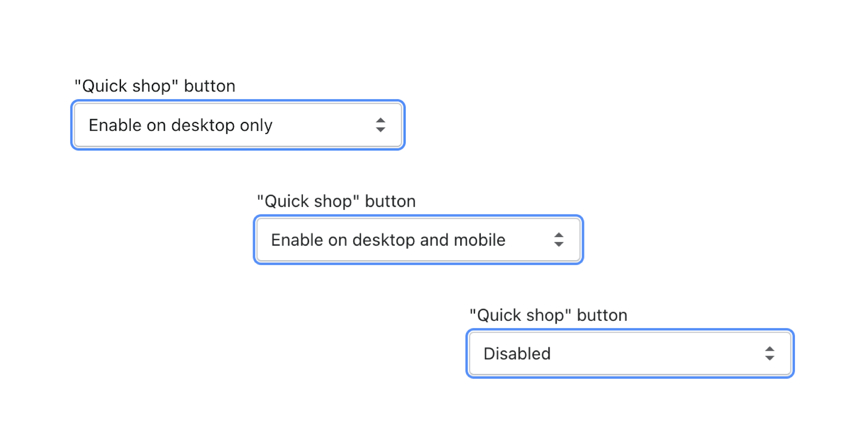Click the up/down arrows icon beside "Enable on desktop and mobile"
Screen dimensions: 868x448
coord(559,240)
